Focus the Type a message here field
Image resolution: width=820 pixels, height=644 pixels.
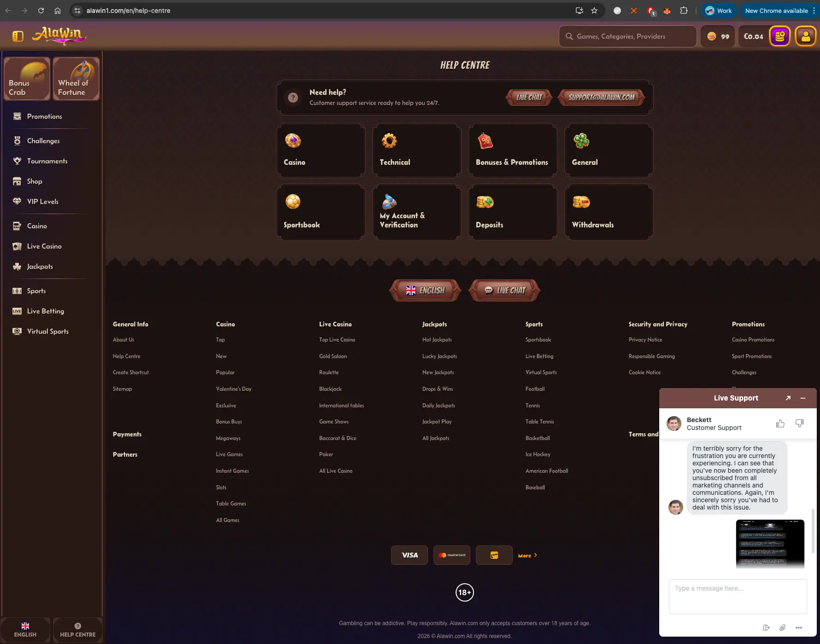tap(738, 597)
